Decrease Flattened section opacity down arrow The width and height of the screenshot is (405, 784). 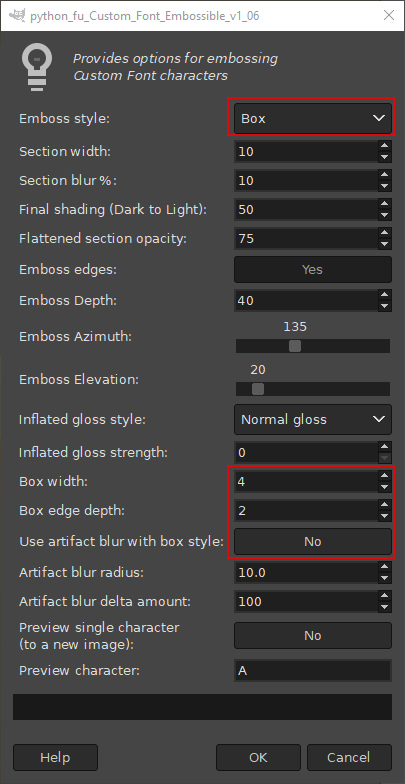coord(384,244)
